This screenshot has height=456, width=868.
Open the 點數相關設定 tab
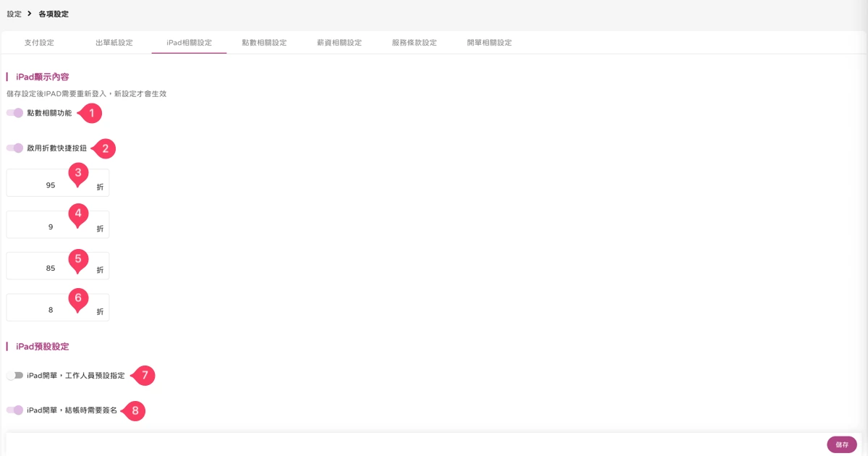(264, 43)
